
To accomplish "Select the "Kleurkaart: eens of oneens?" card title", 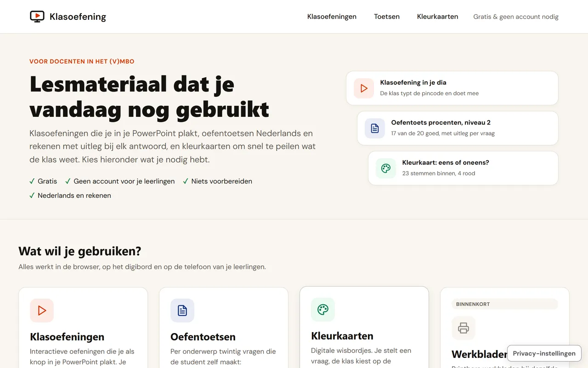I will pyautogui.click(x=446, y=162).
